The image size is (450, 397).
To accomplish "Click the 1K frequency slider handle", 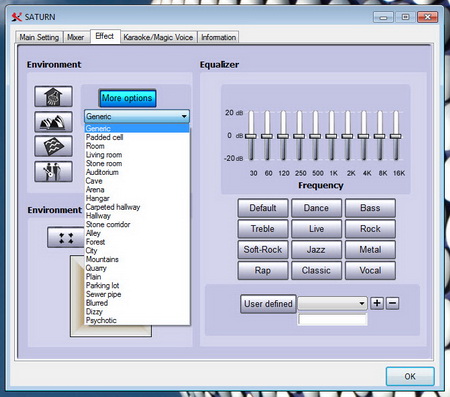I will (x=331, y=136).
